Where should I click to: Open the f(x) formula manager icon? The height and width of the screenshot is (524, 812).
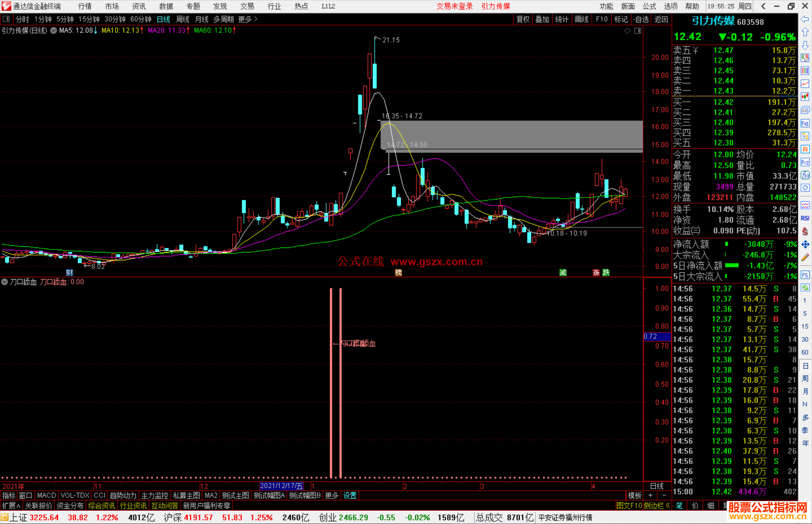click(805, 175)
